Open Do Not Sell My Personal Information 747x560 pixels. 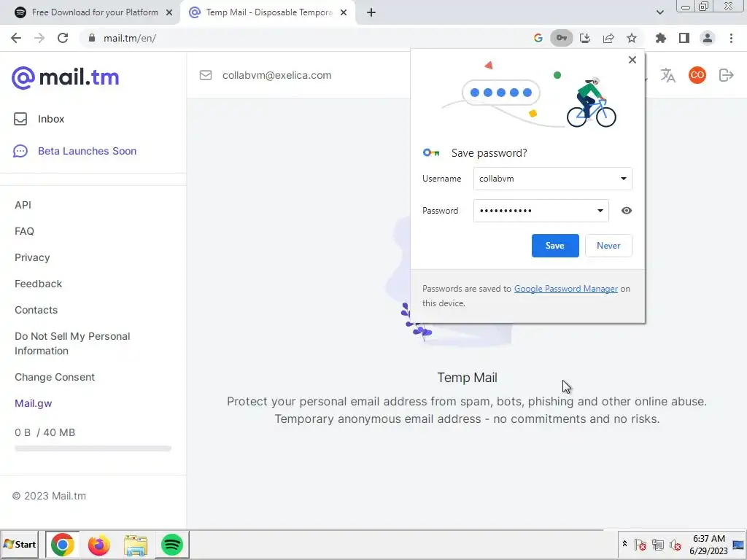point(72,343)
